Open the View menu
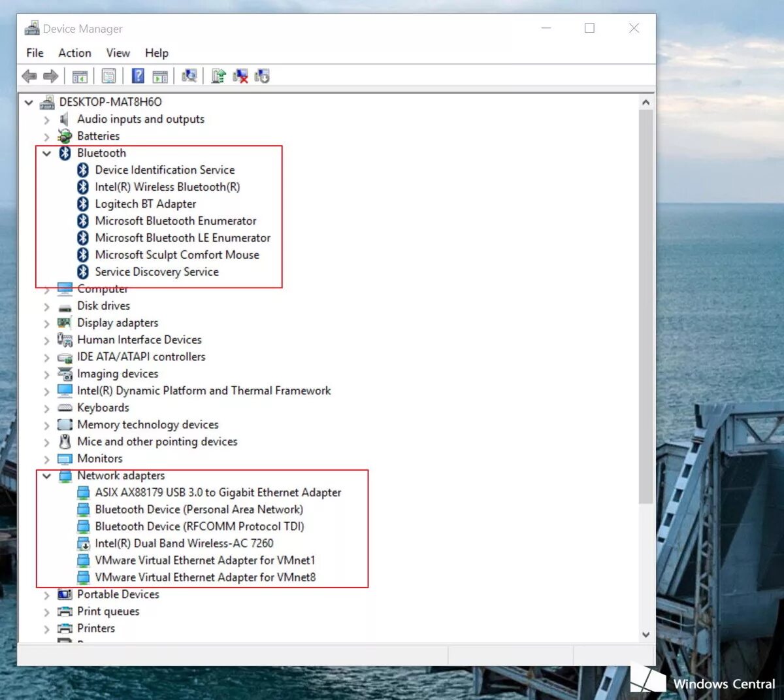Screen dimensions: 784x700 click(x=118, y=53)
